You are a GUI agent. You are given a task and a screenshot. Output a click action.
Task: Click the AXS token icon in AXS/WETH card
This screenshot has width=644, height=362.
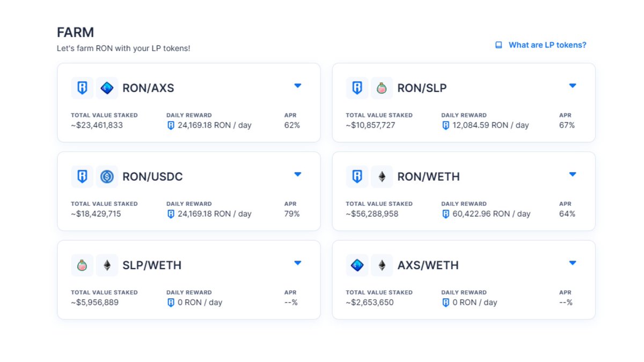[357, 265]
